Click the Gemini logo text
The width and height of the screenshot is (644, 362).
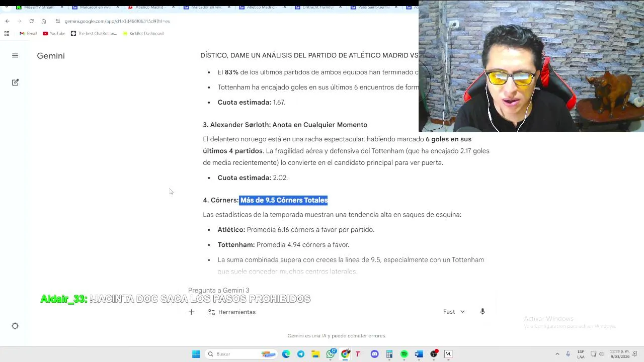point(51,56)
